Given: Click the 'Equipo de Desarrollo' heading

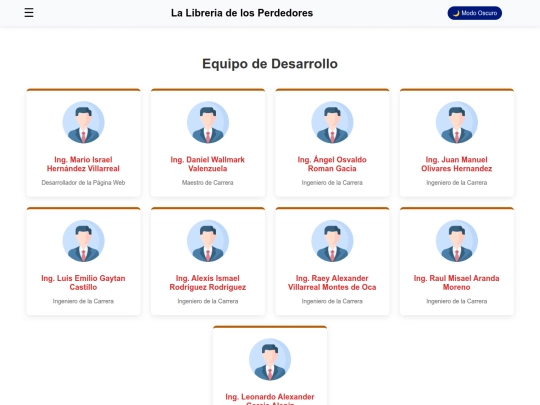Looking at the screenshot, I should coord(270,64).
